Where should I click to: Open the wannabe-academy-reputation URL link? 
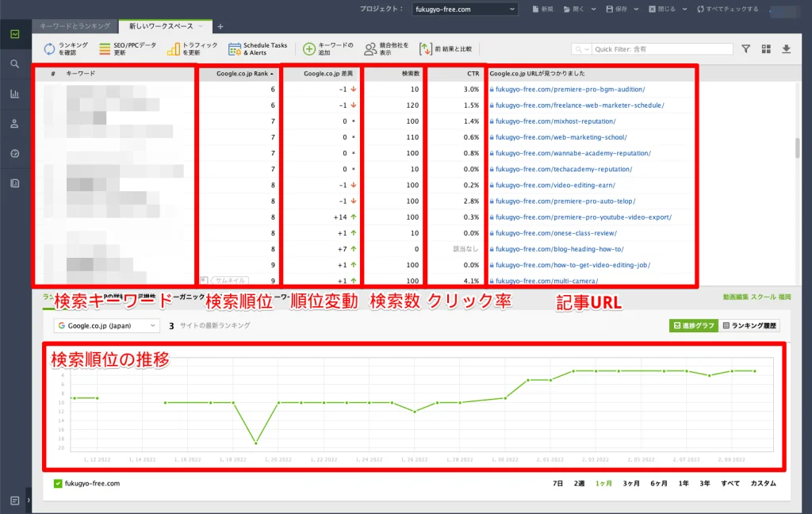(x=573, y=153)
